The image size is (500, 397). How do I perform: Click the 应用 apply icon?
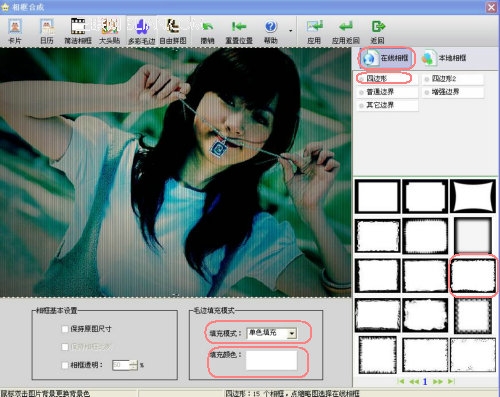click(x=314, y=32)
